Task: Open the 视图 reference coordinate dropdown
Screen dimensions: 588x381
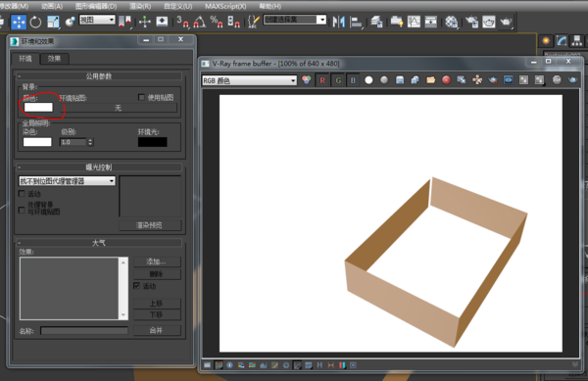Action: click(97, 20)
